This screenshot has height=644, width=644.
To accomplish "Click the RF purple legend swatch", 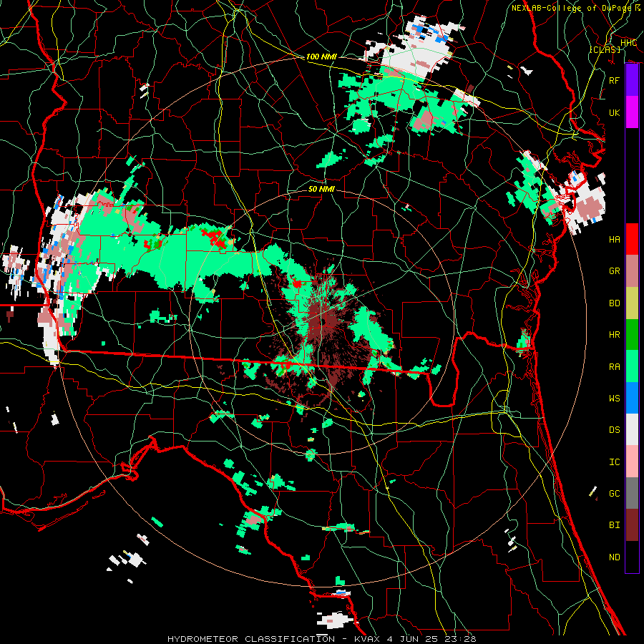I will pyautogui.click(x=632, y=80).
